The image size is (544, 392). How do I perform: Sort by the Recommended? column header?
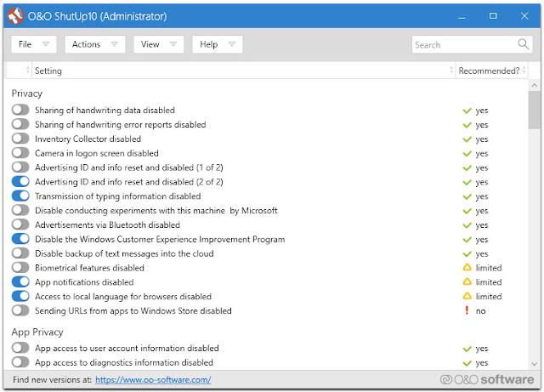(x=492, y=71)
